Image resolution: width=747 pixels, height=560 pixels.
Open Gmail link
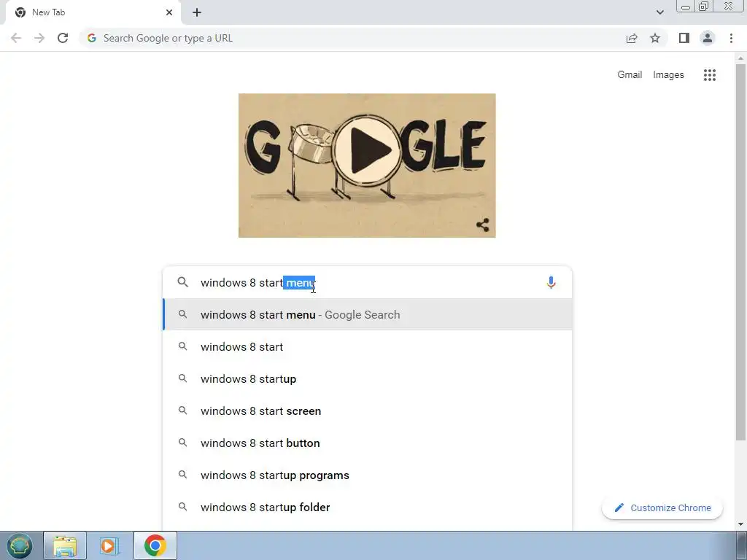click(630, 75)
